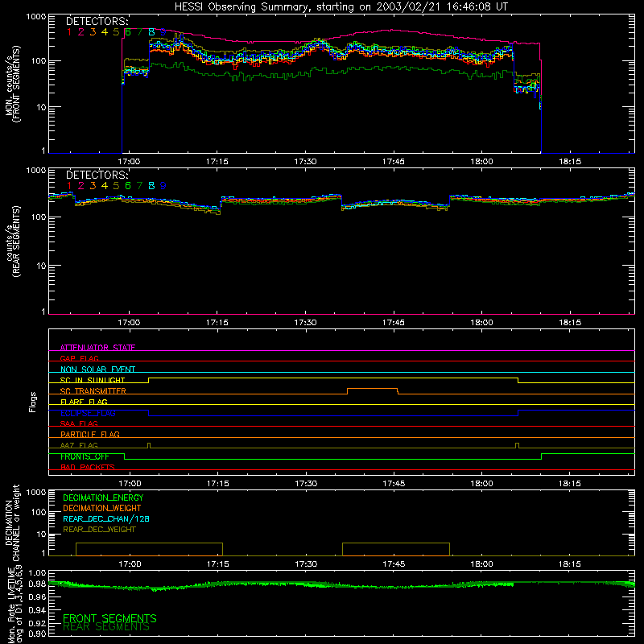Click the REAR_DEC_CHAN/128 legend entry
The width and height of the screenshot is (644, 644).
pyautogui.click(x=106, y=518)
